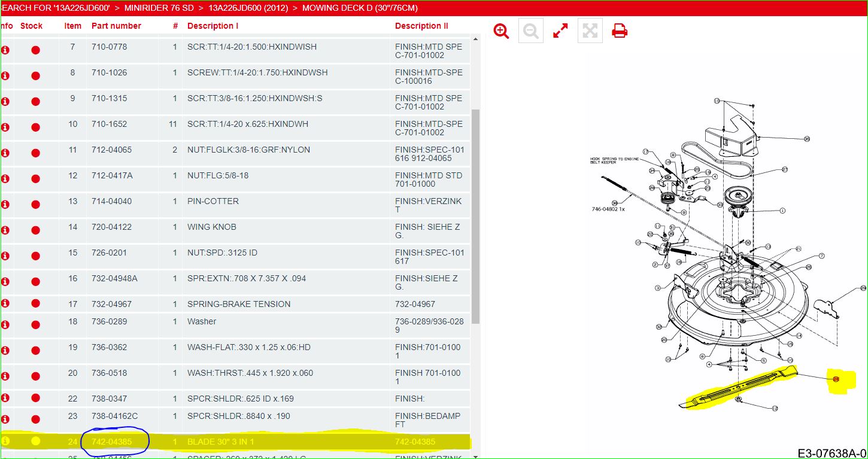Expand diagram with red arrows icon

(560, 31)
